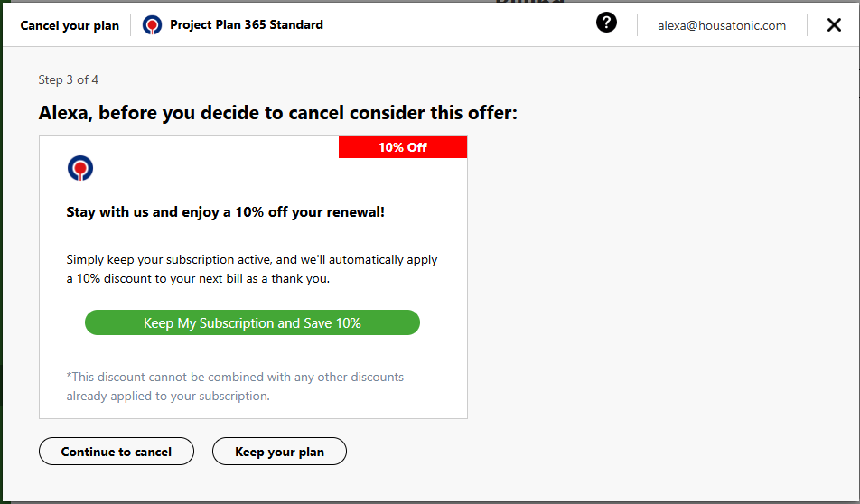Click the footnote line This discount cannot be combined
Viewport: 860px width, 504px height.
235,377
